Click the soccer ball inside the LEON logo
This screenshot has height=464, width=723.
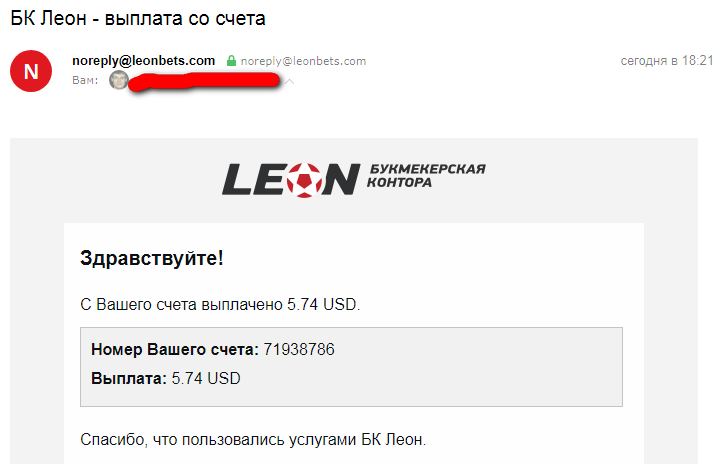coord(304,180)
